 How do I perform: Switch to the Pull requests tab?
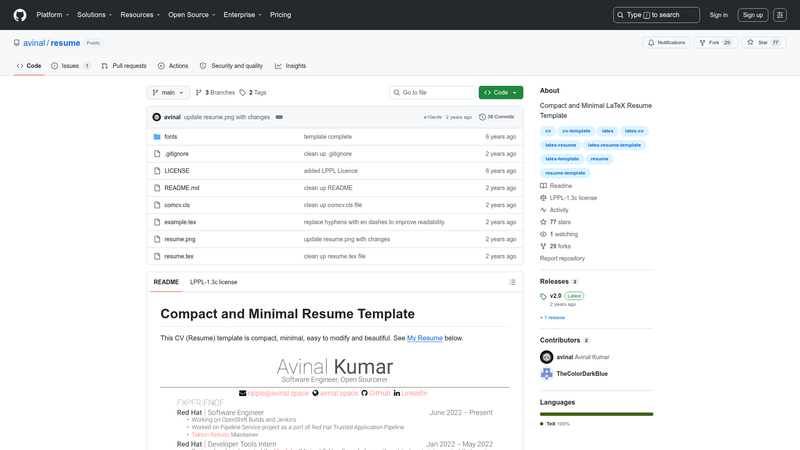coord(124,66)
